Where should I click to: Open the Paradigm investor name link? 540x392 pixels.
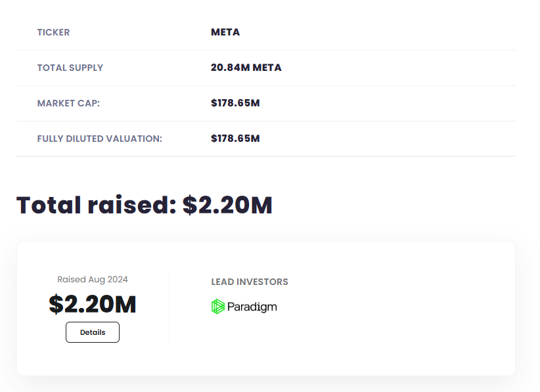coord(252,307)
